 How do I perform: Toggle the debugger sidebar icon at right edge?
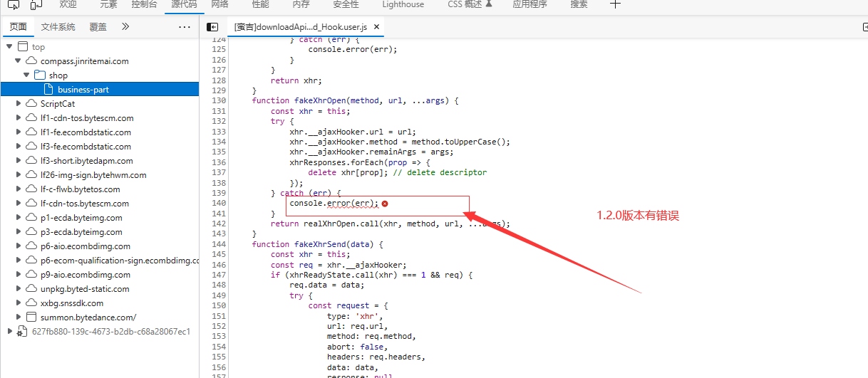[864, 27]
